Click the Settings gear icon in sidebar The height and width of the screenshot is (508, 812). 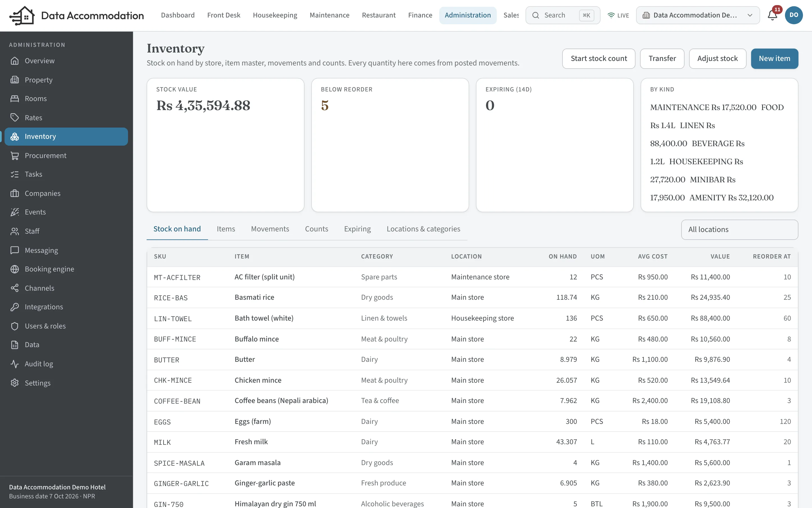[x=14, y=383]
